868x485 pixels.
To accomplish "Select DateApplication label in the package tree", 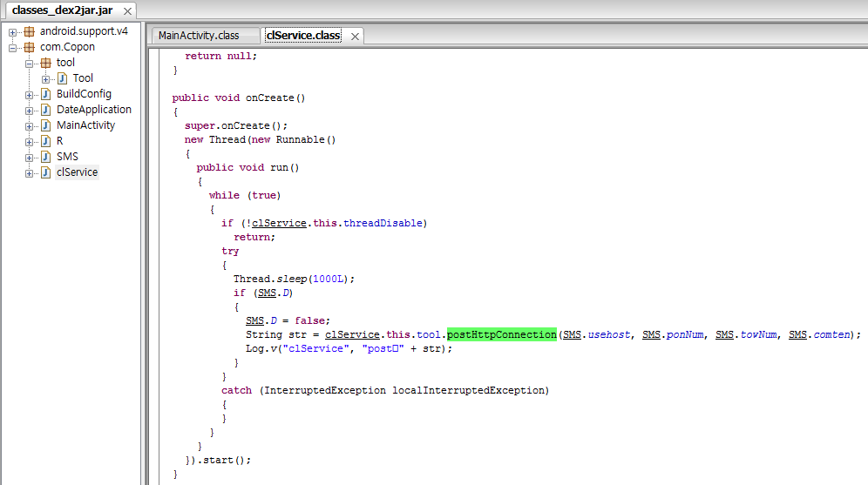I will [94, 110].
